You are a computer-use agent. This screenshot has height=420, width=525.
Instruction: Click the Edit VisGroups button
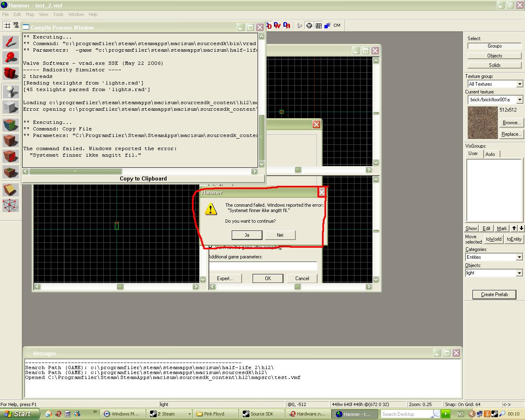[x=486, y=228]
